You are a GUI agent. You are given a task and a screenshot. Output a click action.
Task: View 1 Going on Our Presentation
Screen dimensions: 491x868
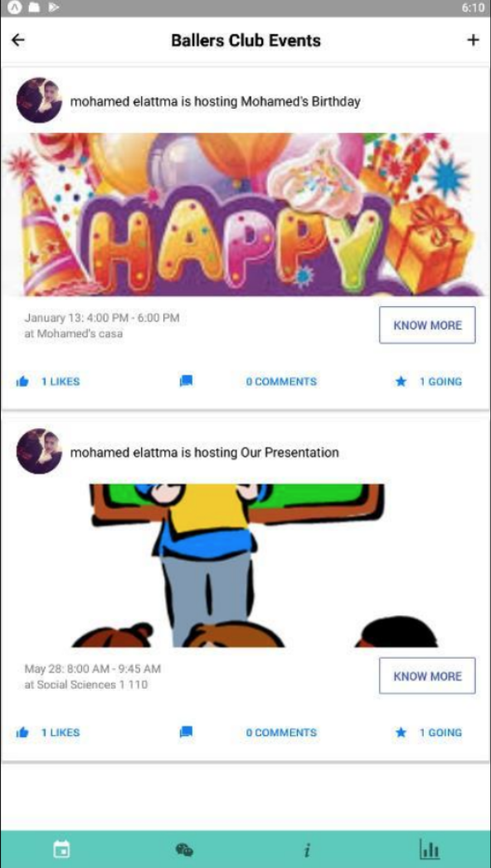[440, 733]
